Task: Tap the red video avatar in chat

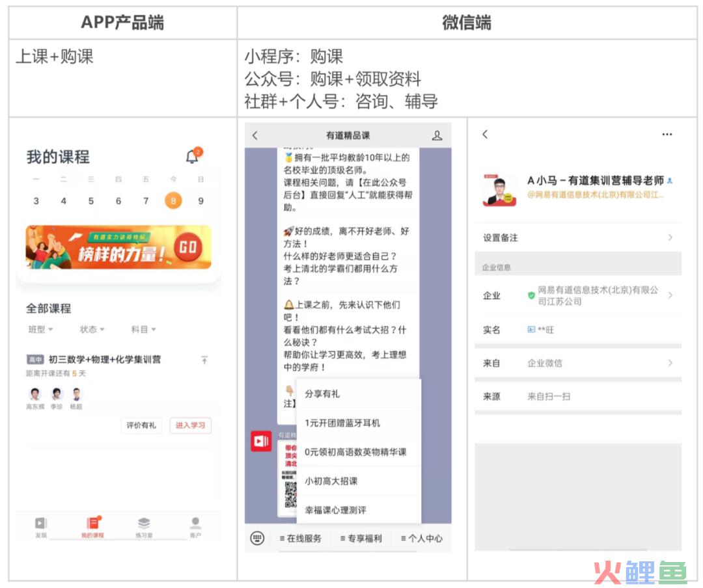Action: 261,442
